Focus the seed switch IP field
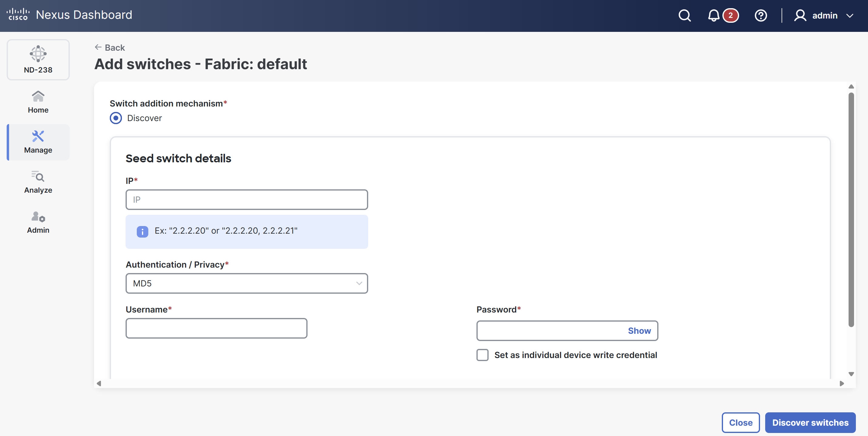This screenshot has height=436, width=868. (x=247, y=200)
